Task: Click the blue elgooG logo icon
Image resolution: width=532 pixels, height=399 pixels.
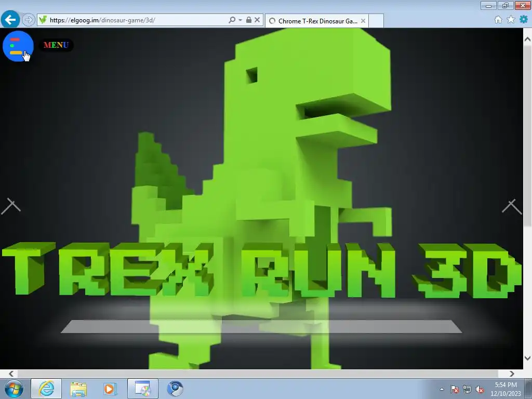Action: pyautogui.click(x=18, y=46)
